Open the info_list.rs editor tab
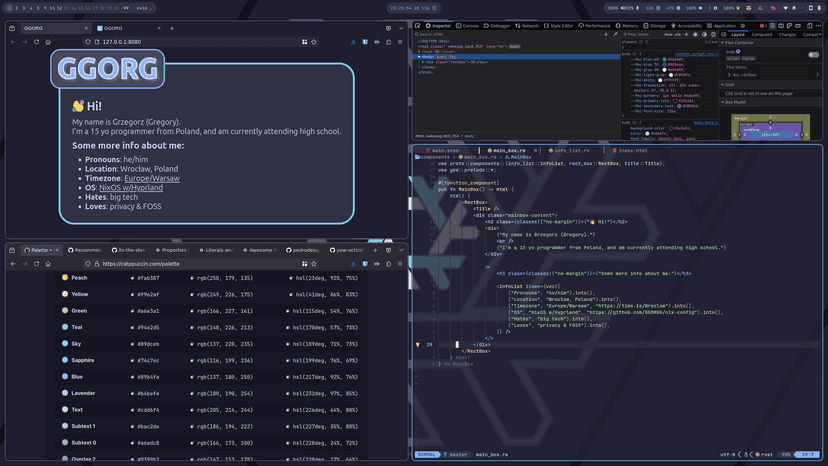This screenshot has height=466, width=828. pos(570,150)
